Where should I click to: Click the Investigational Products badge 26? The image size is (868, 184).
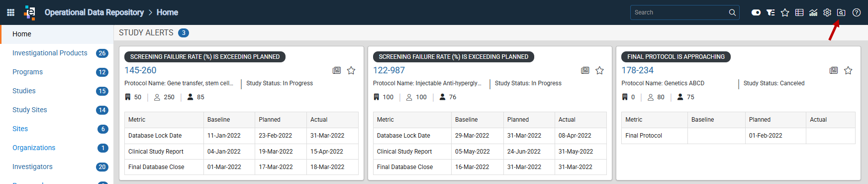pos(102,53)
